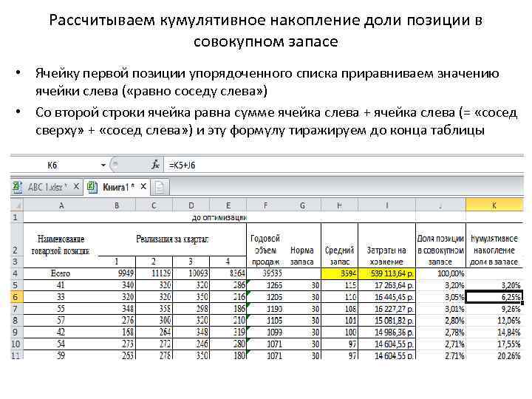
Task: Open the Name Box dropdown arrow
Action: point(103,166)
